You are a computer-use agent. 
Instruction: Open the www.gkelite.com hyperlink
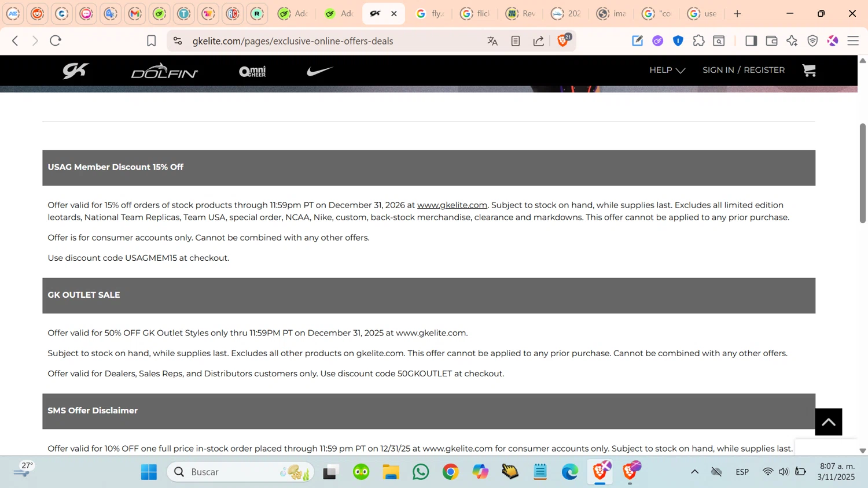point(452,205)
